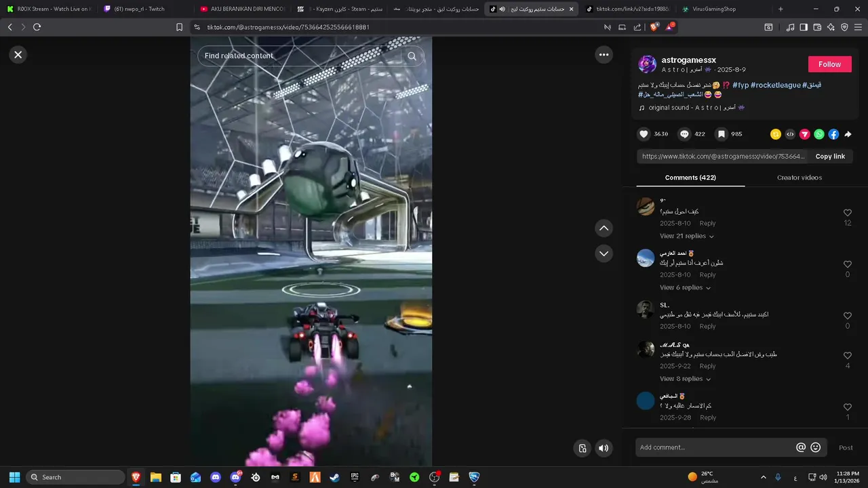
Task: Close the TikTok video viewer
Action: coord(18,55)
